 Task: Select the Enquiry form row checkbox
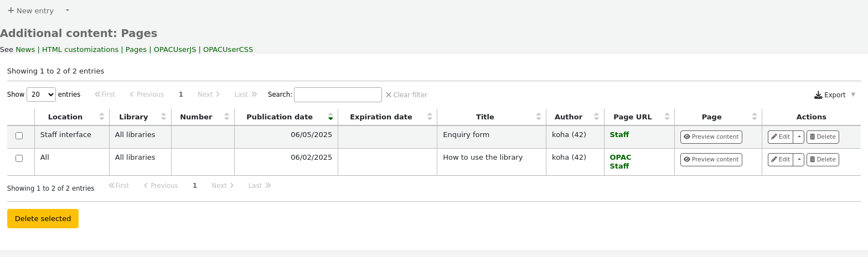19,136
